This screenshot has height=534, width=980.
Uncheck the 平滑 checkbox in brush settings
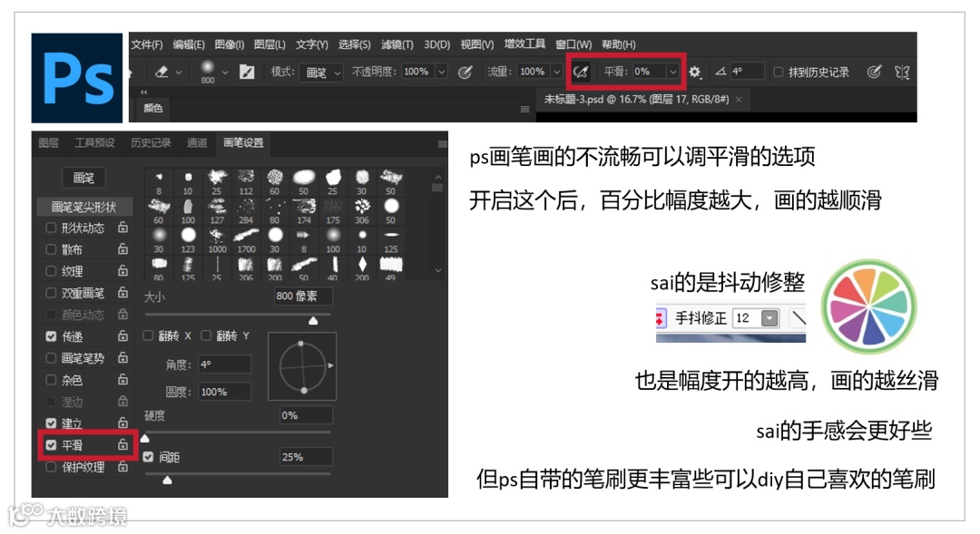click(51, 444)
